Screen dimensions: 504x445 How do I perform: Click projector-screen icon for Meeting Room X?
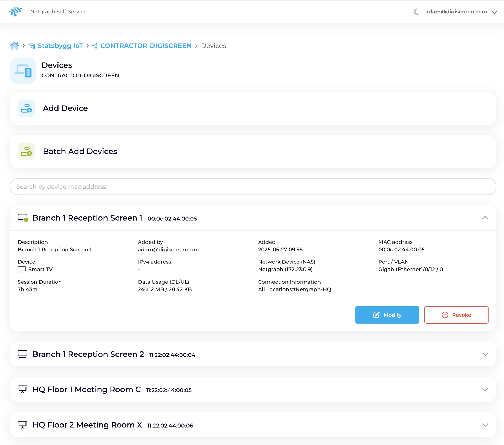pyautogui.click(x=23, y=425)
